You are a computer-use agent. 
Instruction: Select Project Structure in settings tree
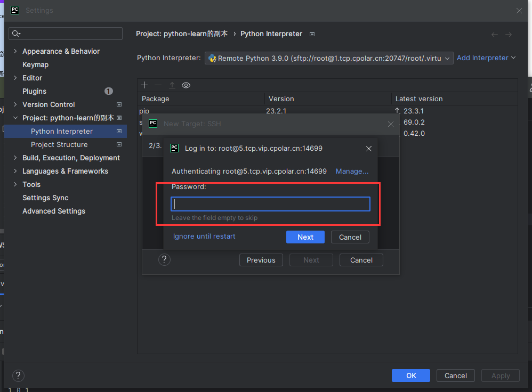click(x=59, y=144)
